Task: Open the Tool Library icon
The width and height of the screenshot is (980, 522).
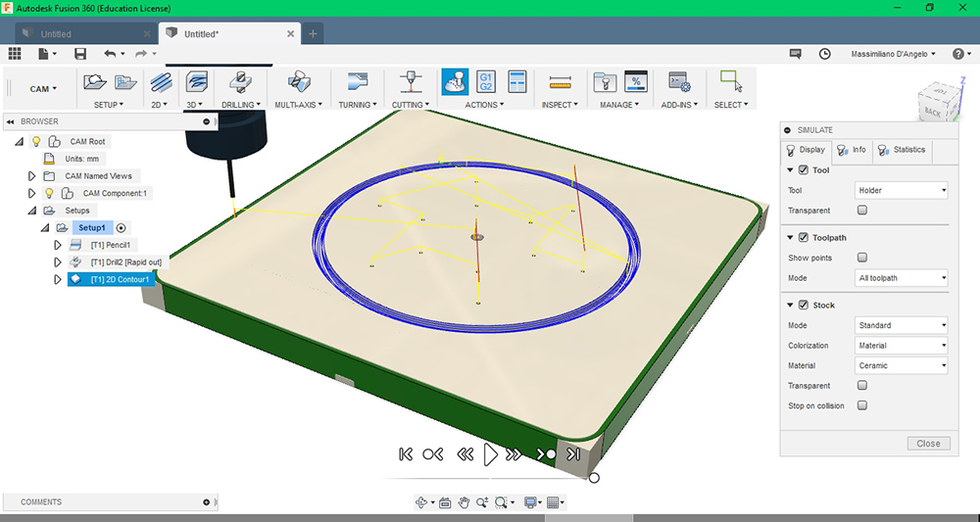Action: [605, 82]
